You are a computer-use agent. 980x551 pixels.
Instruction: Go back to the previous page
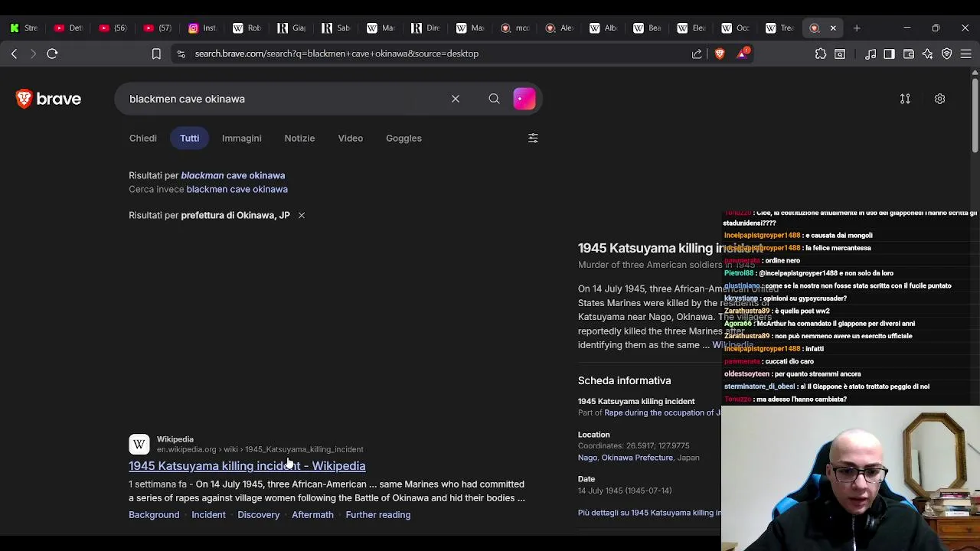pyautogui.click(x=14, y=54)
